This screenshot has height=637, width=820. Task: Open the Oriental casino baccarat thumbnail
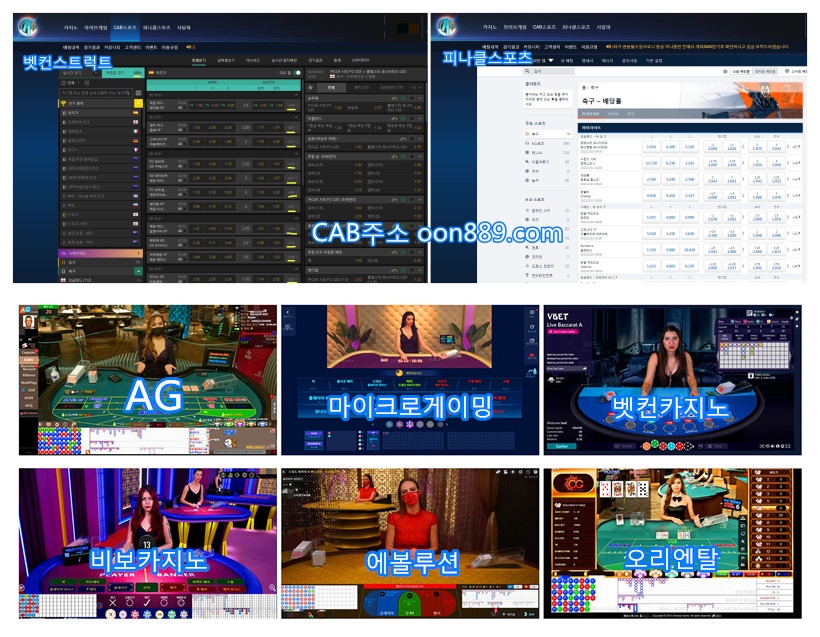(673, 543)
